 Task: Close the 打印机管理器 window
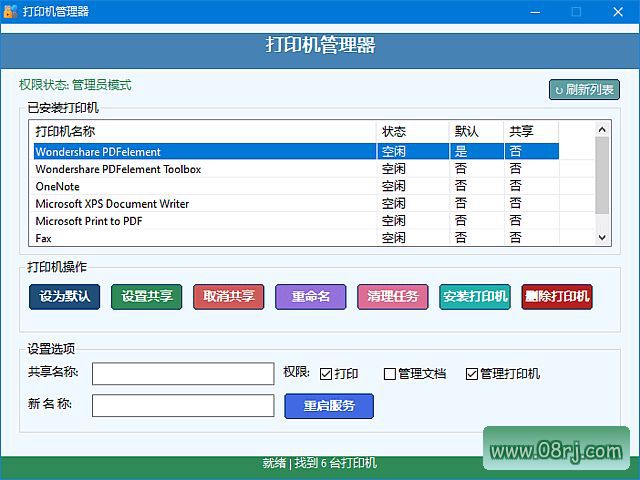618,12
